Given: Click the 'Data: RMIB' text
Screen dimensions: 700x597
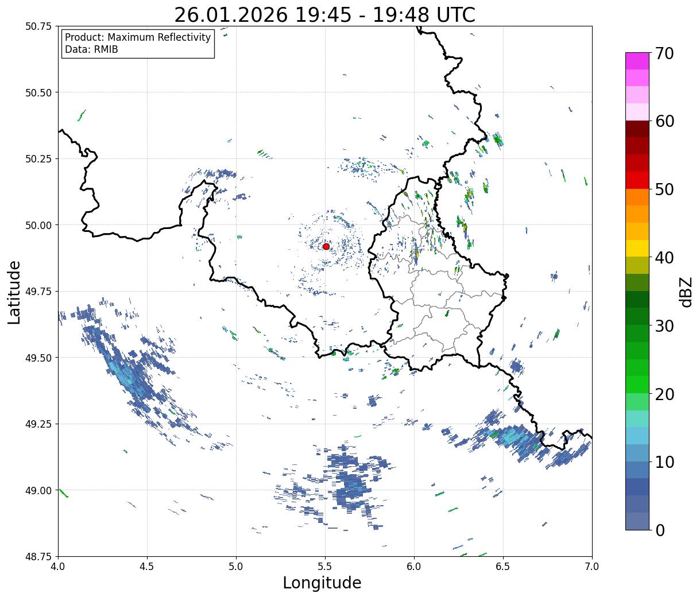Looking at the screenshot, I should 91,50.
